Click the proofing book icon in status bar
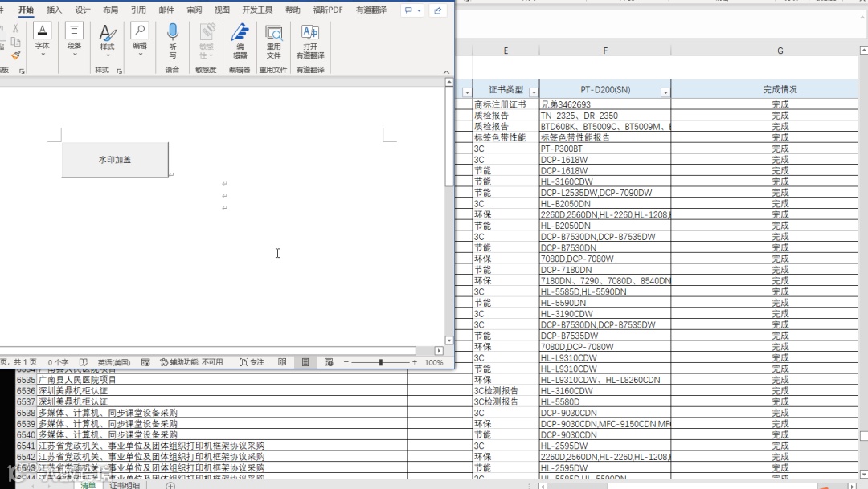868x489 pixels. pyautogui.click(x=83, y=362)
